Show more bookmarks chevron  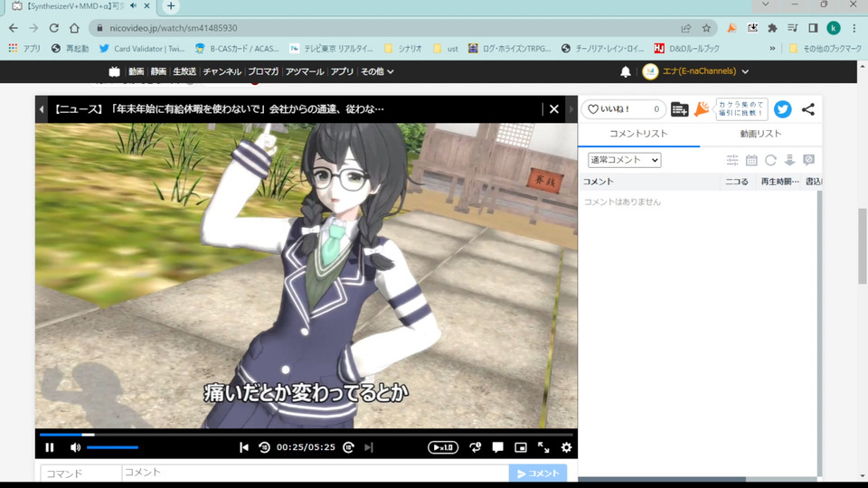click(772, 49)
